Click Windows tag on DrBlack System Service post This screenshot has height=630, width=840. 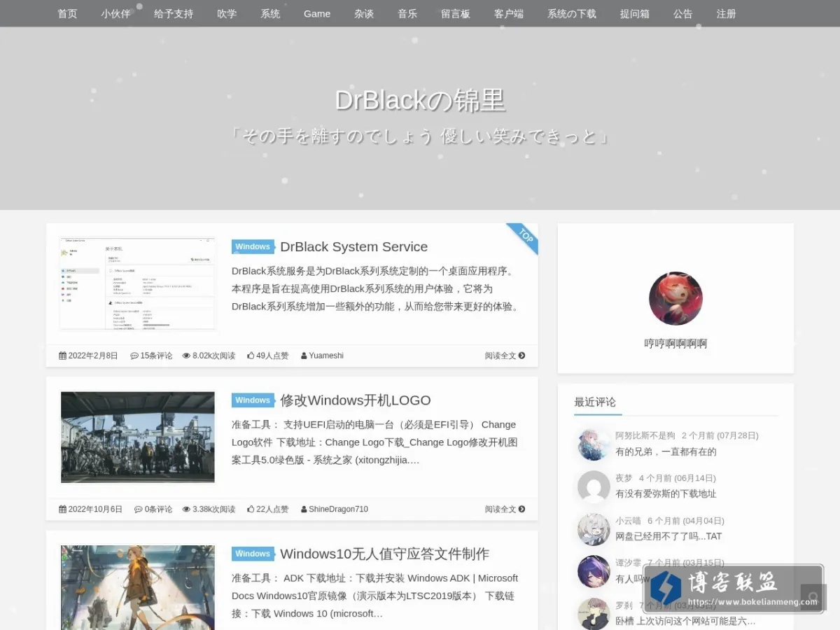[x=253, y=246]
